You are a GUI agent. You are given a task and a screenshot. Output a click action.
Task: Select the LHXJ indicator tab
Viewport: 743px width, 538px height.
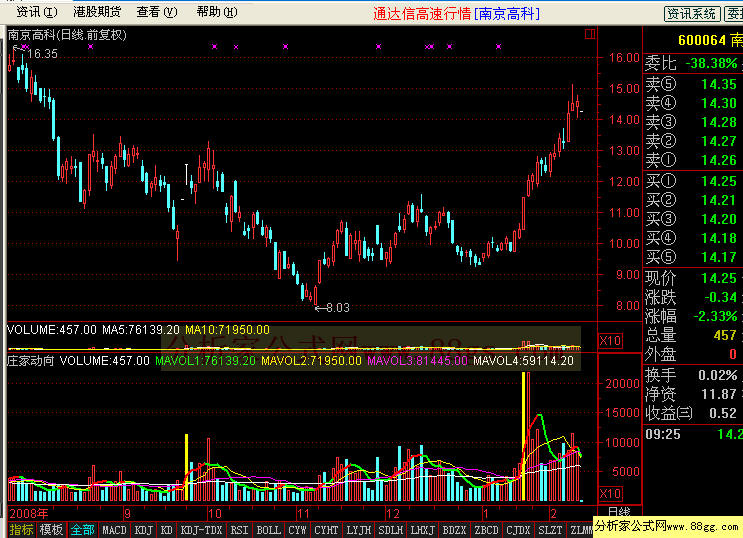(x=423, y=530)
